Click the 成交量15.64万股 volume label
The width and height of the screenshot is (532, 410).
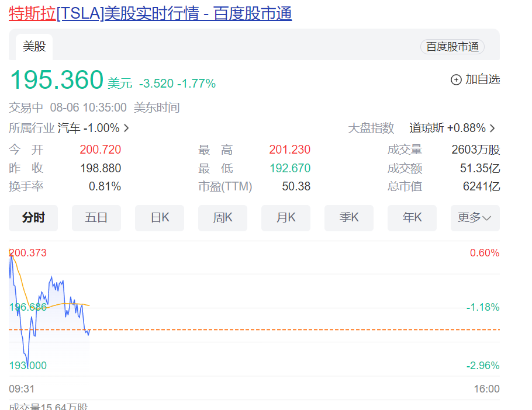click(48, 406)
